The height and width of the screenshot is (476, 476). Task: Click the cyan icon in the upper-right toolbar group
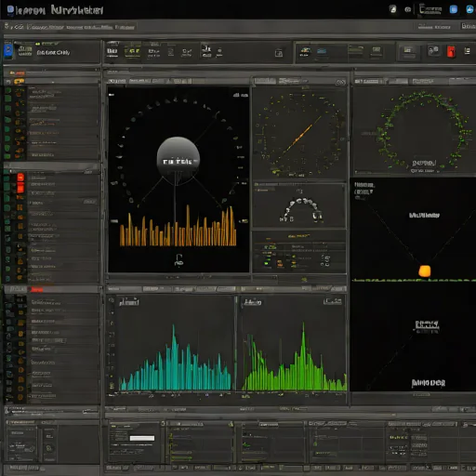pyautogui.click(x=322, y=51)
